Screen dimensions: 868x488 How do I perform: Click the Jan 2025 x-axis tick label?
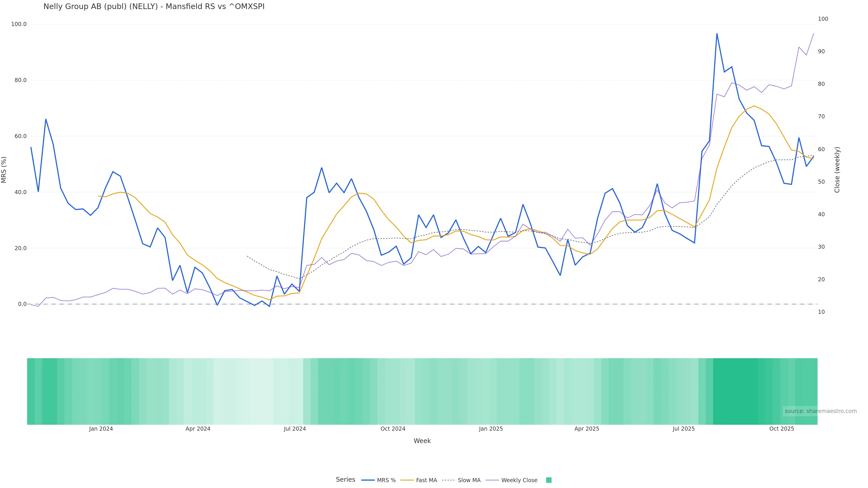pyautogui.click(x=491, y=429)
